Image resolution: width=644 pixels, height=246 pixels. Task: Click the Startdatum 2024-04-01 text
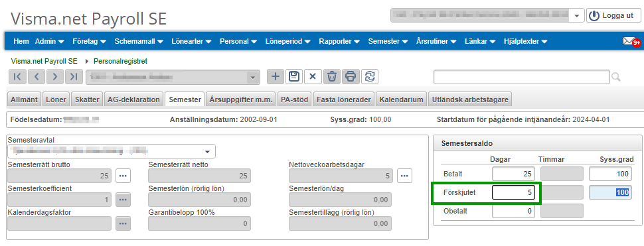(x=523, y=120)
